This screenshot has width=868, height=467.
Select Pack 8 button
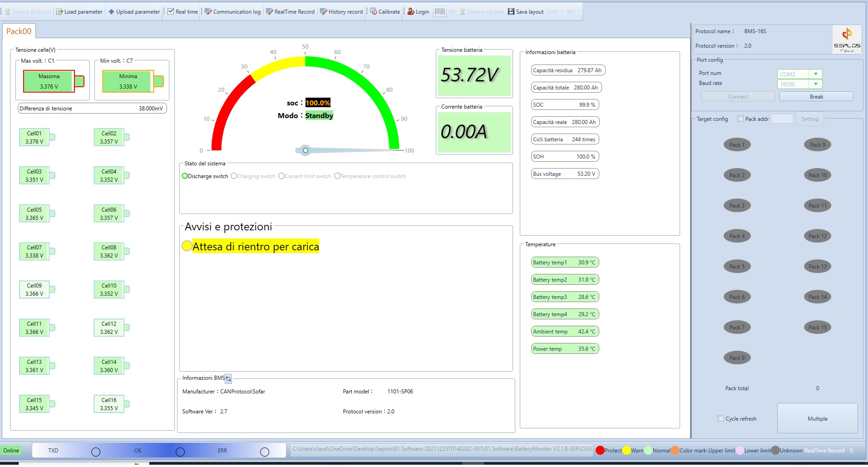pos(737,358)
